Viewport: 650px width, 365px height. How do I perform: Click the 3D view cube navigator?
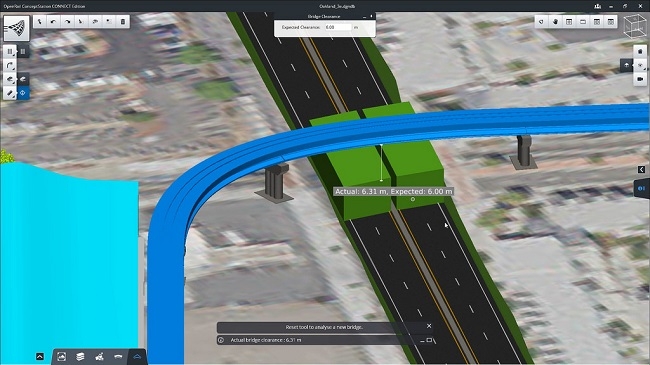pos(635,27)
